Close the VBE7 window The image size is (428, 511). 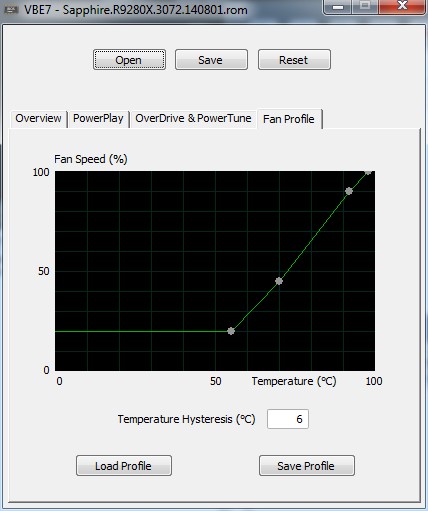[403, 6]
